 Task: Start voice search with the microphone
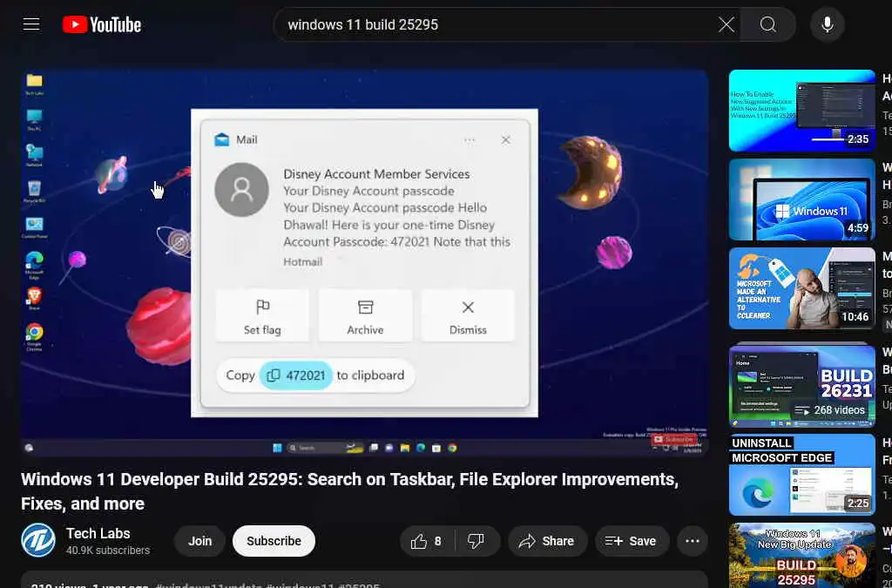click(828, 24)
